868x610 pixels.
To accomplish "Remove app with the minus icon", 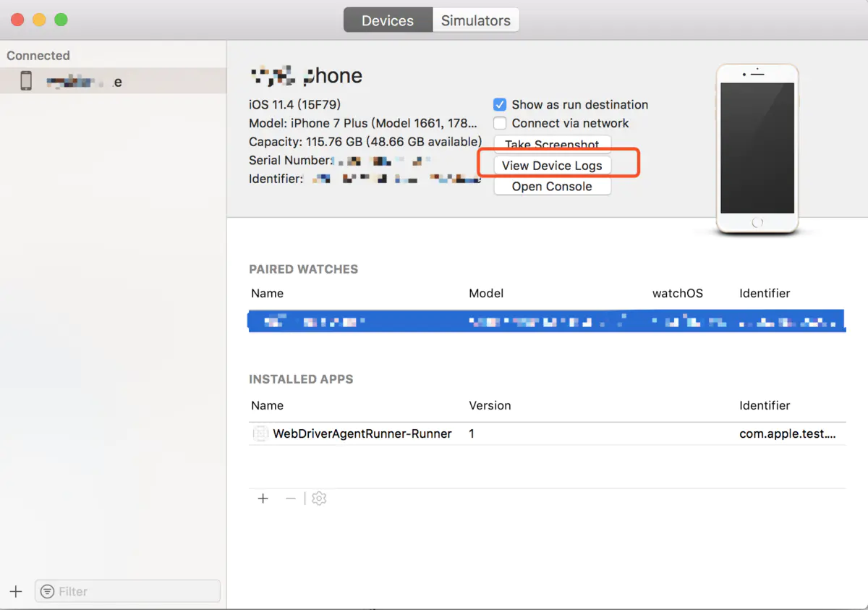I will click(290, 499).
